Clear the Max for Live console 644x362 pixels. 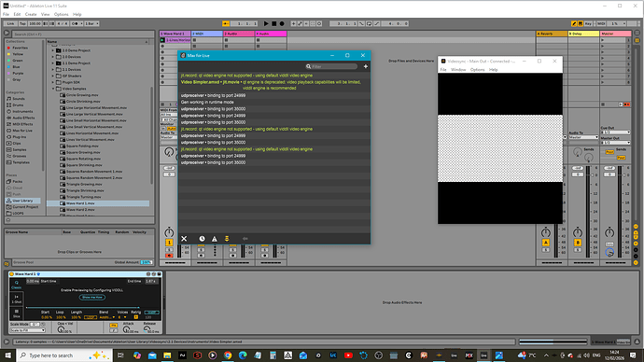click(x=184, y=239)
